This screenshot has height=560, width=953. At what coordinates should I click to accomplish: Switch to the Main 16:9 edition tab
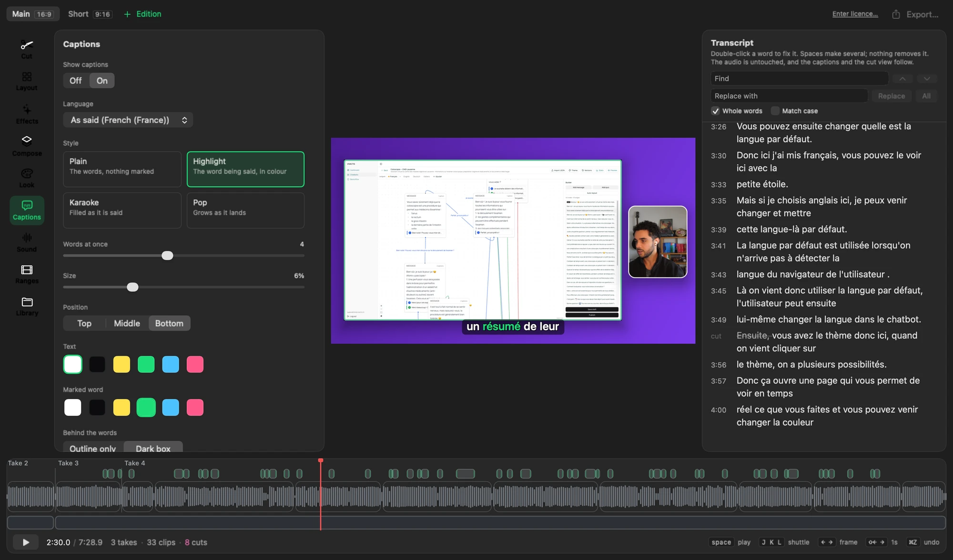point(32,14)
